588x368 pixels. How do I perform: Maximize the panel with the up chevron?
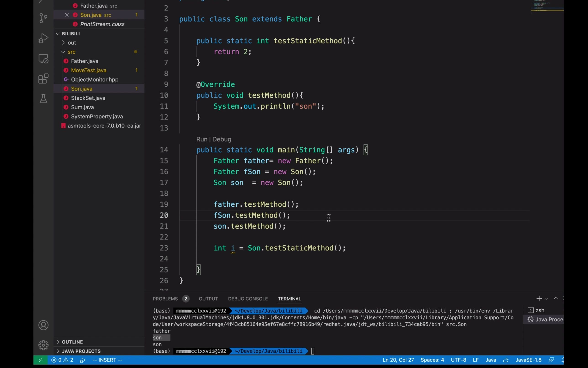click(x=556, y=298)
